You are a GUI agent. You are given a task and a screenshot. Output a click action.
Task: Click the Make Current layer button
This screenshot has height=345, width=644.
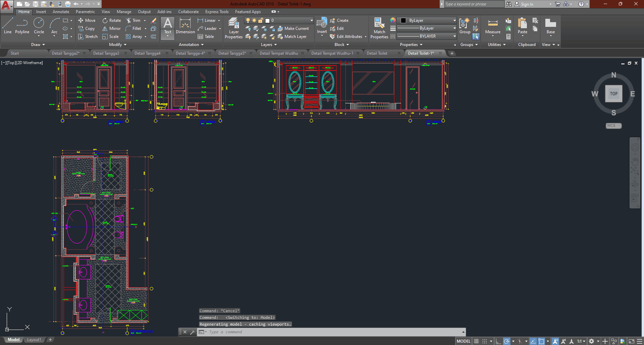click(293, 29)
